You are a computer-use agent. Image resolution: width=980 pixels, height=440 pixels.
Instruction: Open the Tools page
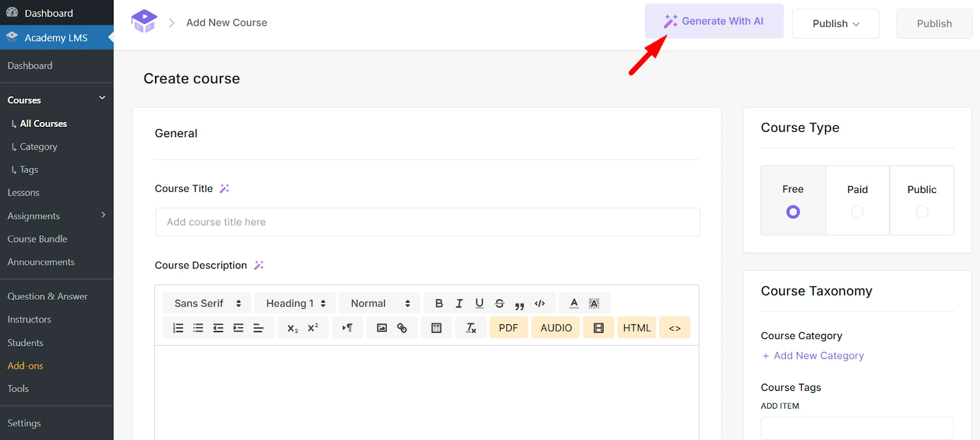tap(18, 389)
